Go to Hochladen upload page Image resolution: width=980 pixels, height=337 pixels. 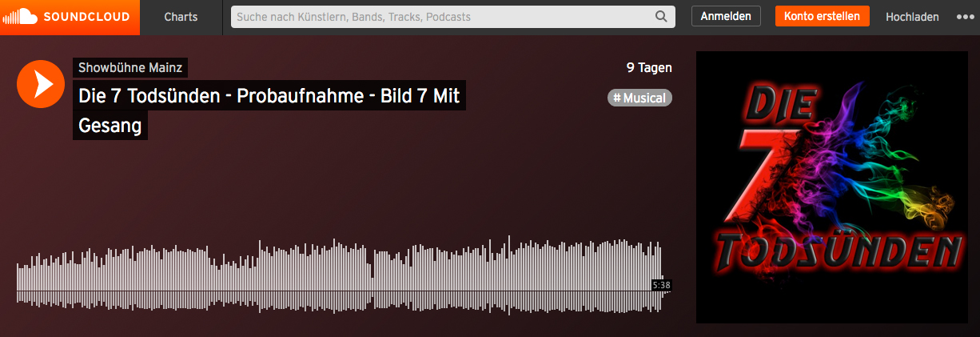tap(912, 17)
